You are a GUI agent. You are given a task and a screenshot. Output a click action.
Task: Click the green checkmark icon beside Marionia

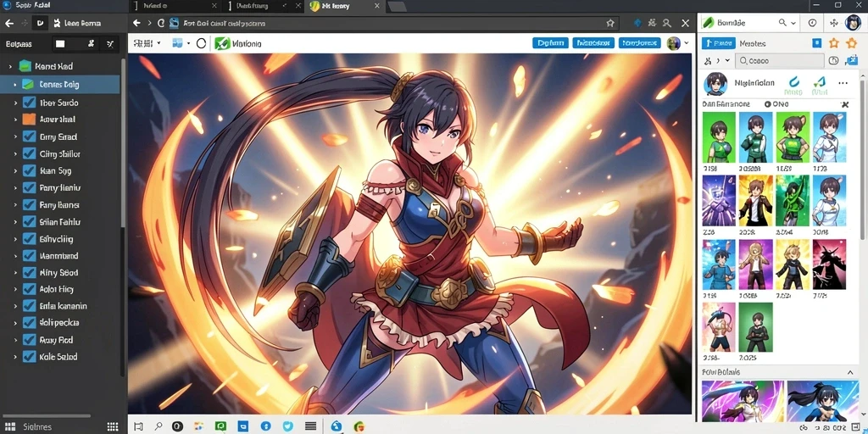(222, 43)
